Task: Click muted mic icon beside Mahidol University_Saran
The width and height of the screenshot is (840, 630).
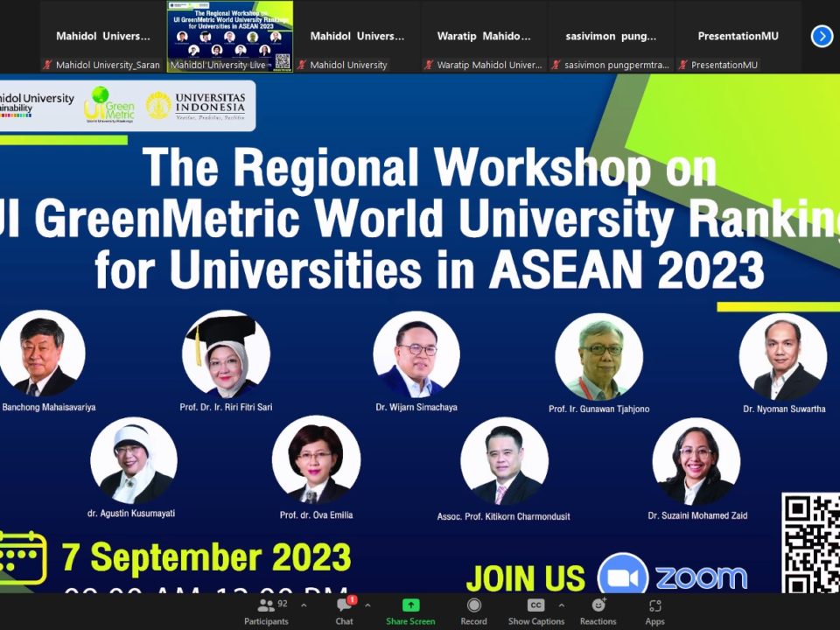Action: click(x=47, y=65)
